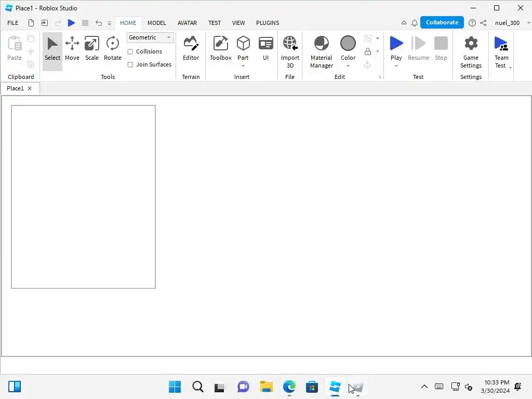Open the FILE menu

tap(13, 23)
